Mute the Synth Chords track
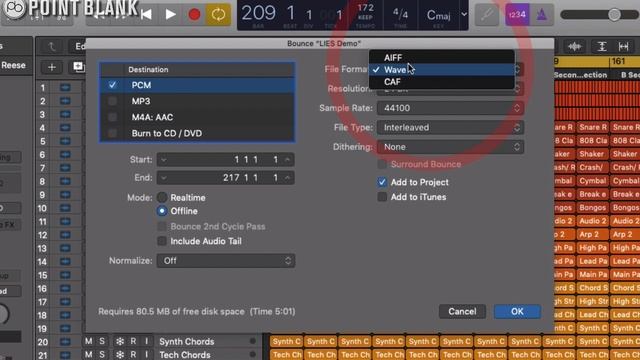 (89, 341)
